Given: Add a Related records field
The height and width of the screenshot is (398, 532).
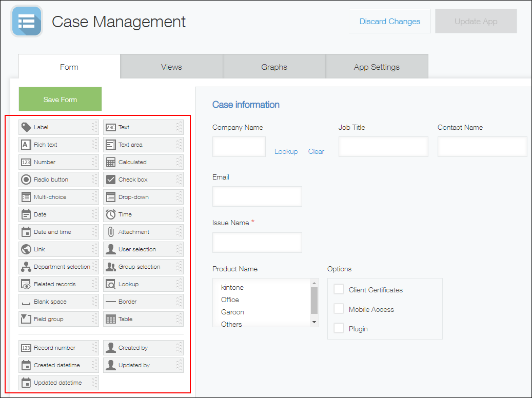Looking at the screenshot, I should [x=58, y=284].
